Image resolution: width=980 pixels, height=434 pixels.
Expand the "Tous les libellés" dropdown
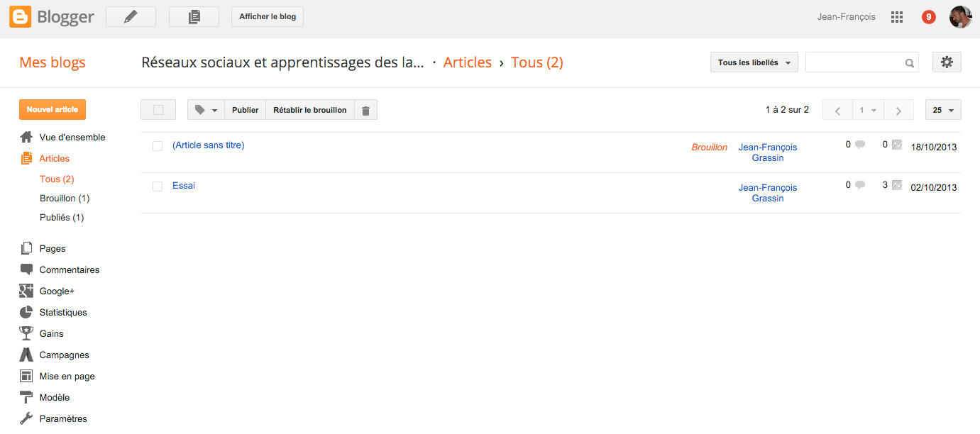[x=754, y=62]
